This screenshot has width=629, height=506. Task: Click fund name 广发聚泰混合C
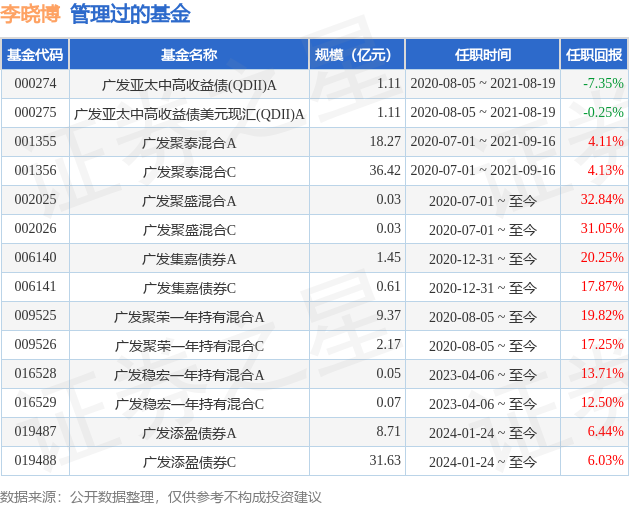tap(189, 172)
